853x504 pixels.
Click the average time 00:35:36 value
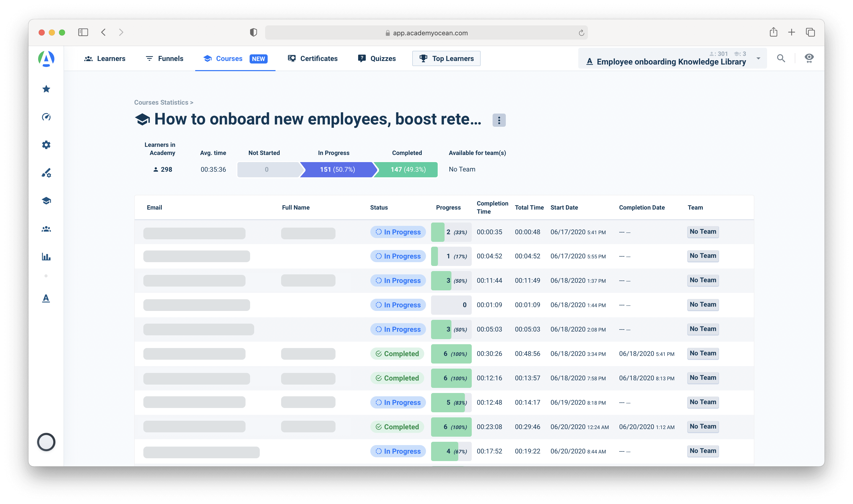coord(213,169)
